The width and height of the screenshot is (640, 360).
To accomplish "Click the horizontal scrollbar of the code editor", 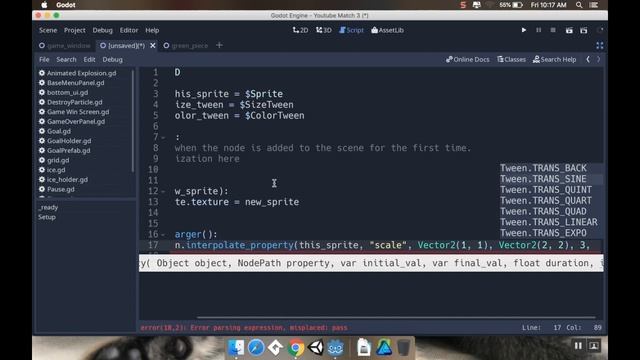I will tap(396, 317).
